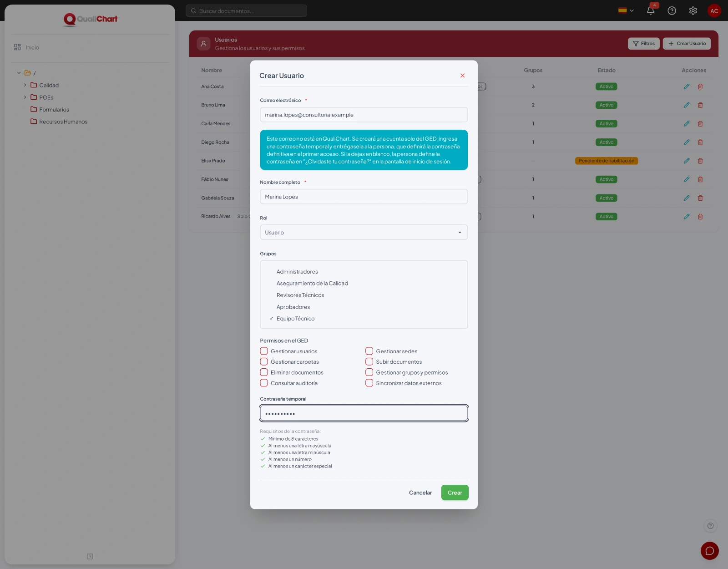Viewport: 728px width, 569px height.
Task: Edit Elisa Prado with pencil icon
Action: click(x=687, y=161)
